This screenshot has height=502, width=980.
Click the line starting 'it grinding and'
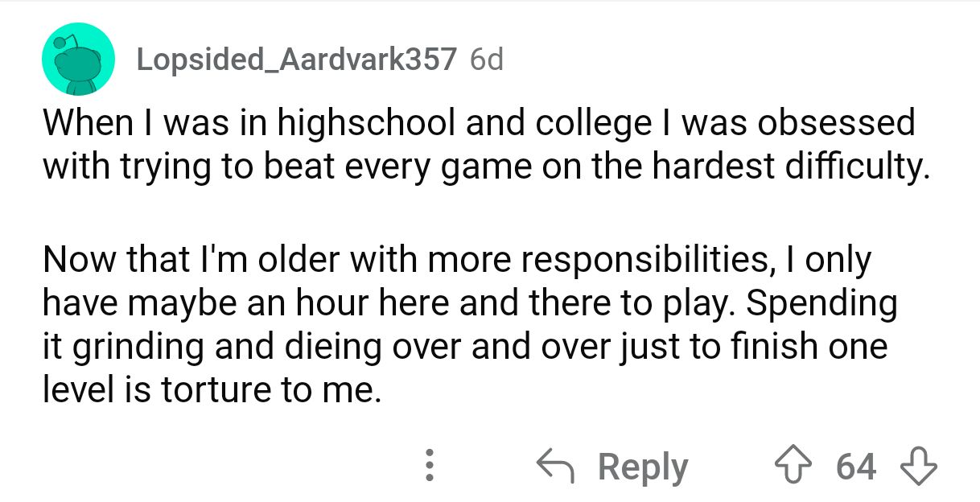pos(465,348)
